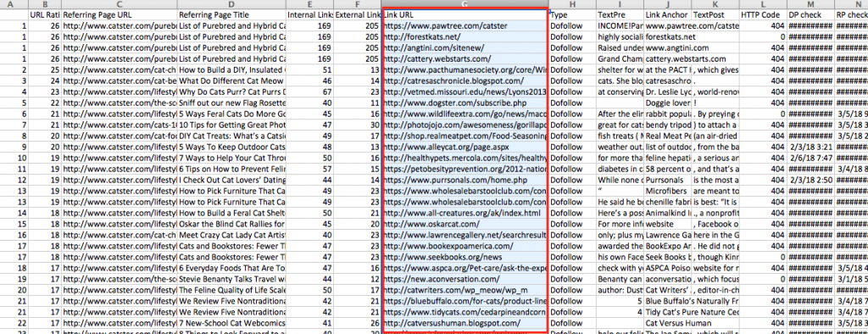Screen dimensions: 868x334
Task: Select the all-creatures.org/ak/index.html cell
Action: click(x=465, y=214)
